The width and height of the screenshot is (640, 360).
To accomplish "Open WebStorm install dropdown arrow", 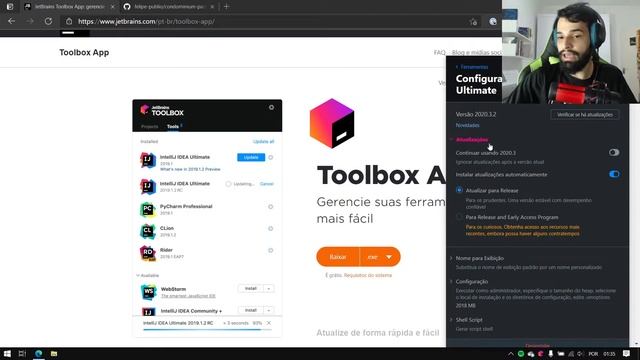I will click(x=269, y=289).
